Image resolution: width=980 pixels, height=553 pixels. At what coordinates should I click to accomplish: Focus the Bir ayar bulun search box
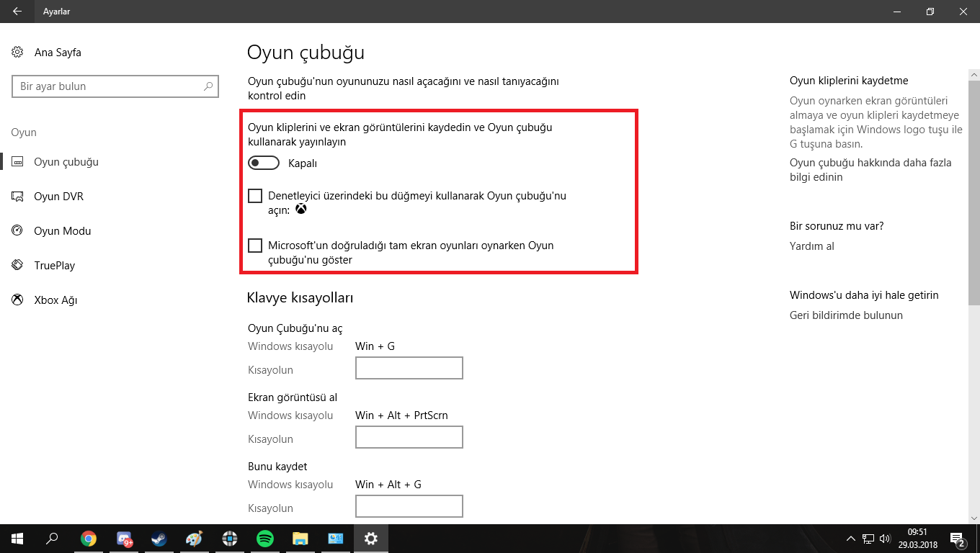[115, 86]
